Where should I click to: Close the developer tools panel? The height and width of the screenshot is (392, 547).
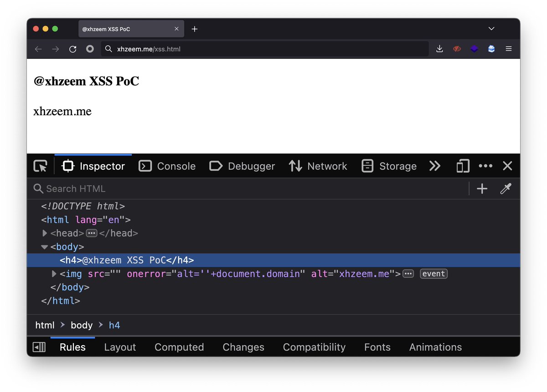coord(508,166)
